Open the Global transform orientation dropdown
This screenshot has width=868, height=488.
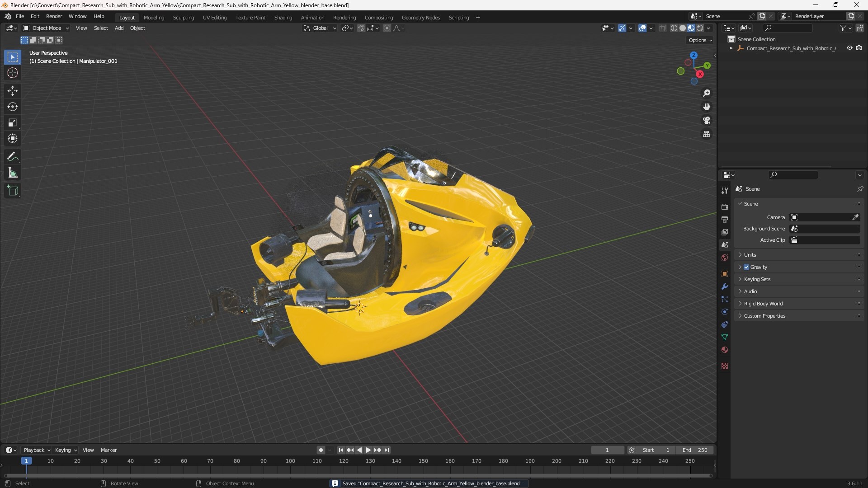320,28
